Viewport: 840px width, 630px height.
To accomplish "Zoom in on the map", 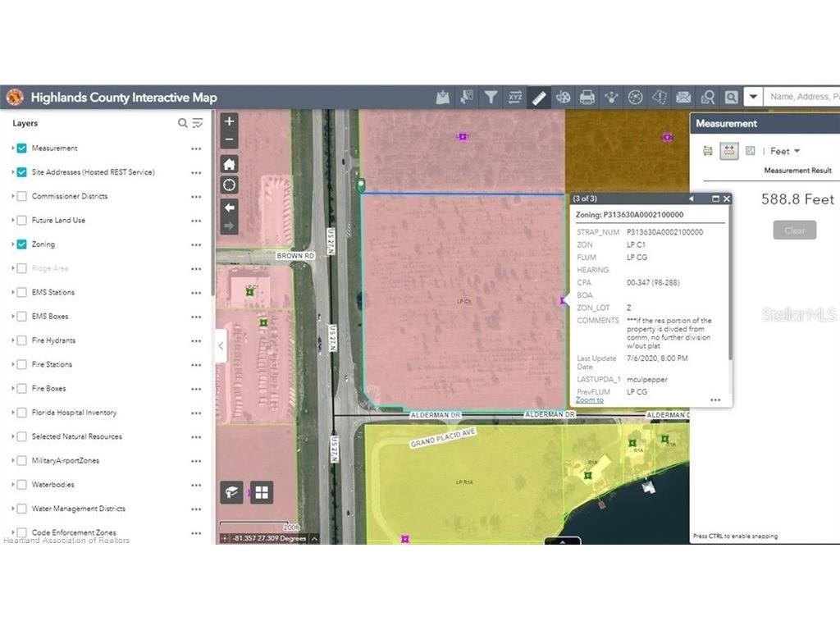I will (x=230, y=121).
